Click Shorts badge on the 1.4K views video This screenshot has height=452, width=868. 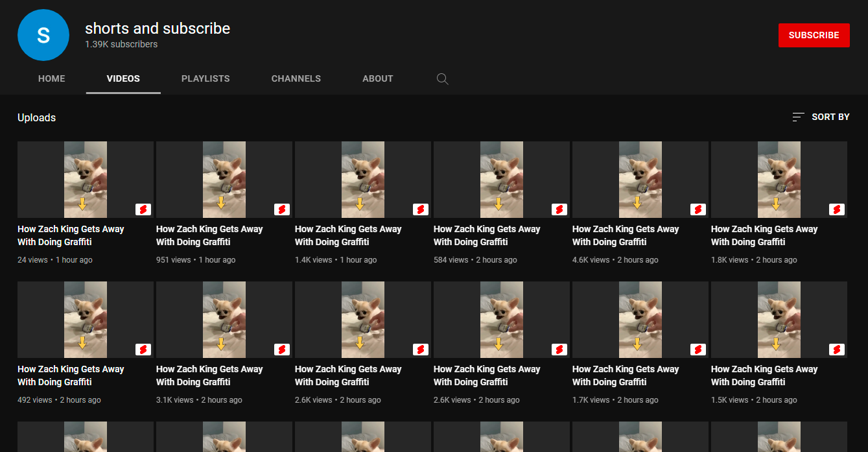(x=421, y=209)
